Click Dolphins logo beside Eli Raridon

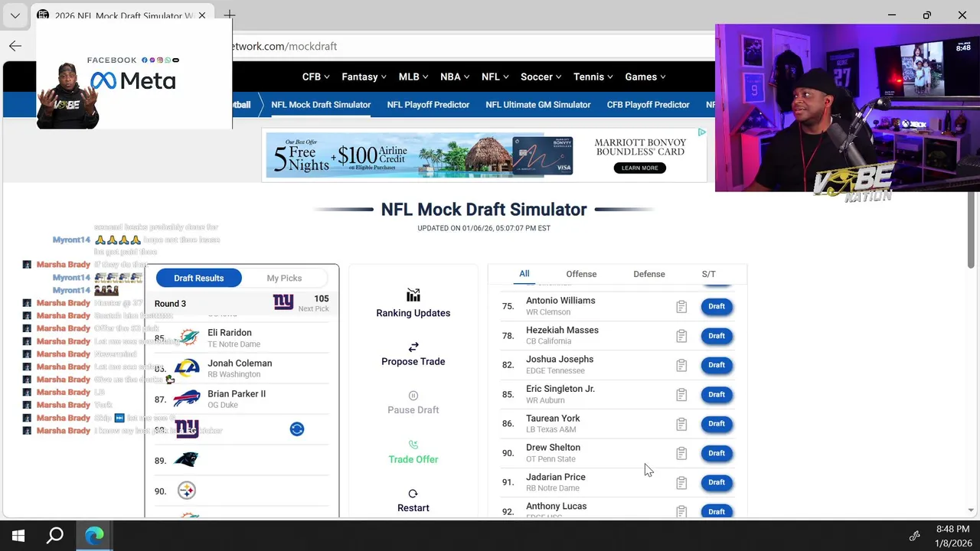pyautogui.click(x=188, y=337)
